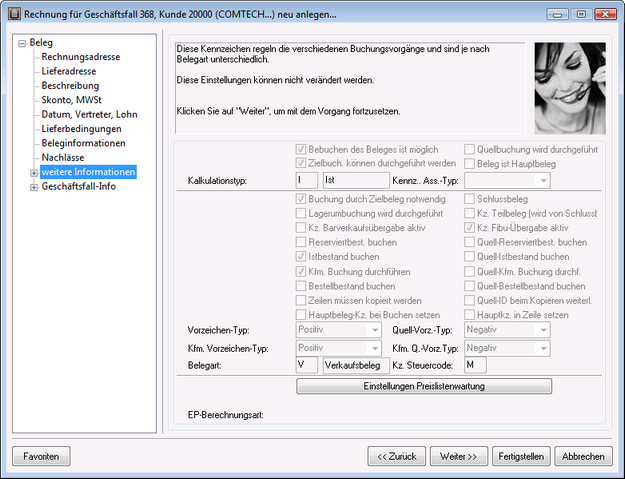The height and width of the screenshot is (479, 625).
Task: Toggle Quell-Reserviertbest. buchen checkbox
Action: pyautogui.click(x=470, y=242)
